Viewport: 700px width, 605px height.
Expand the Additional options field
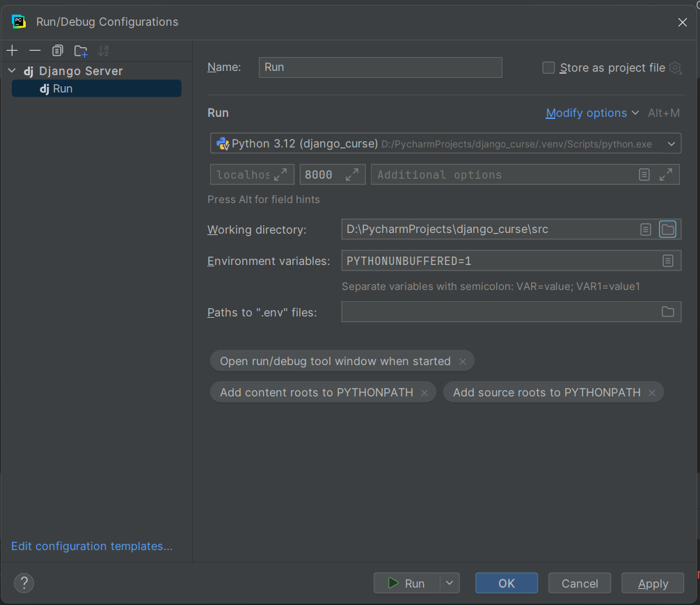point(666,175)
